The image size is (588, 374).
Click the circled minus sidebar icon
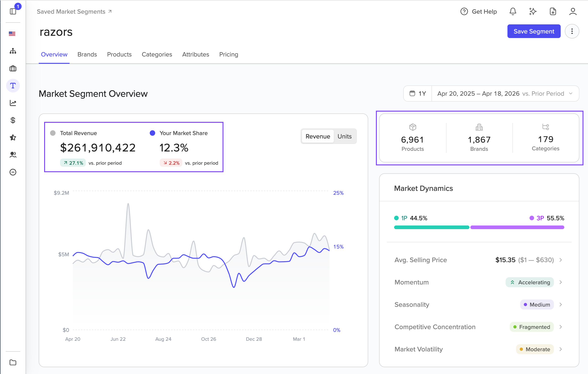13,172
